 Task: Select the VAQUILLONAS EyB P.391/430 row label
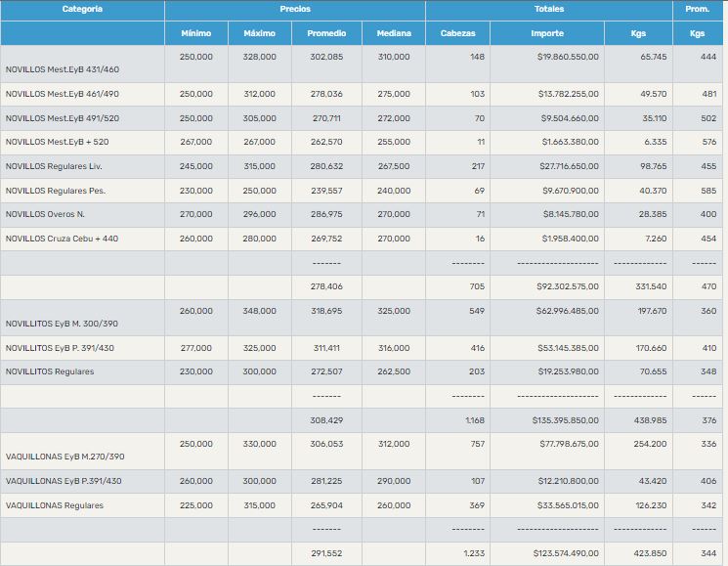tap(64, 481)
